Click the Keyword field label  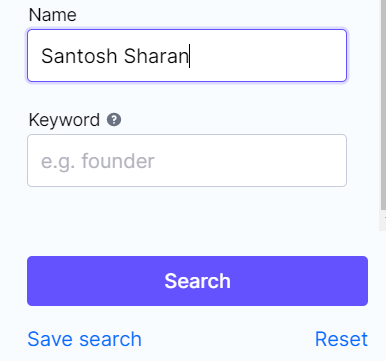tap(64, 120)
